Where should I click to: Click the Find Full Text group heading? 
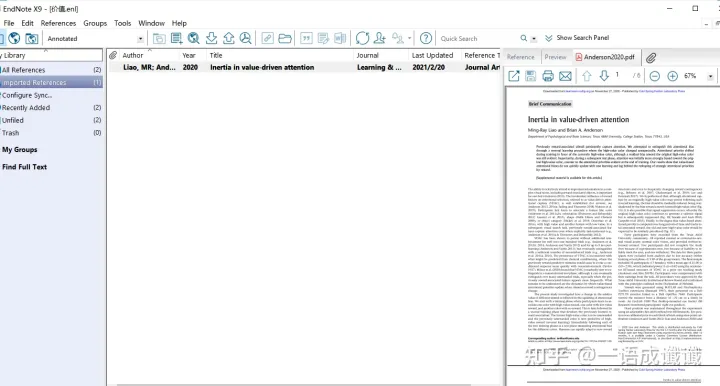(x=25, y=167)
